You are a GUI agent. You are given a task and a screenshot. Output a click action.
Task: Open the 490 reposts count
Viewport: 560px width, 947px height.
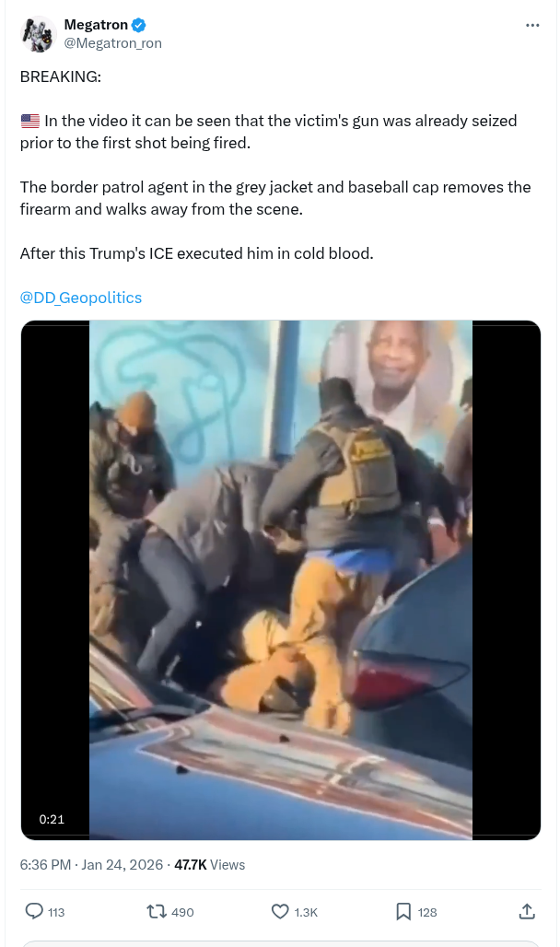[182, 912]
